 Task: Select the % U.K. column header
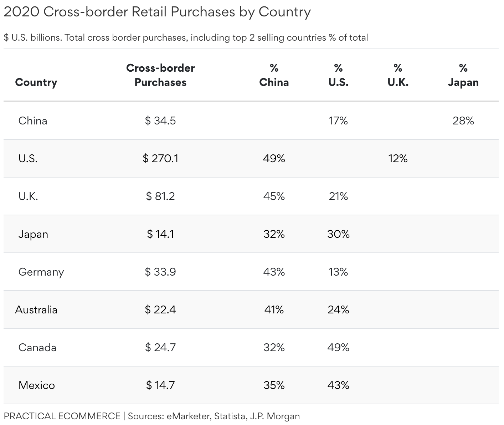[398, 75]
